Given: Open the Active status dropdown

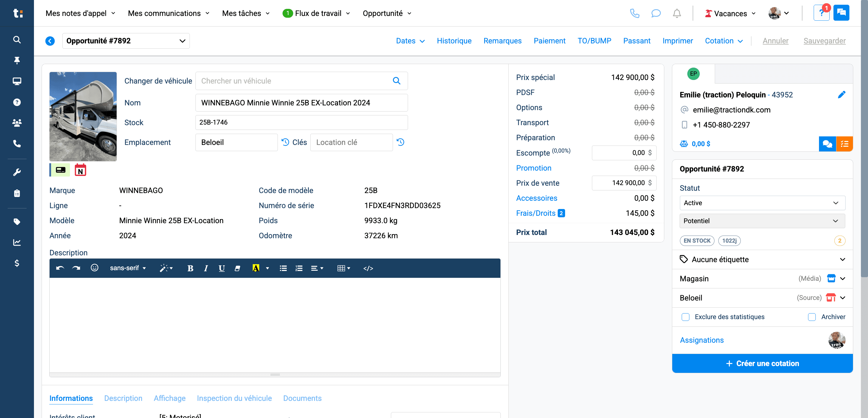Looking at the screenshot, I should tap(762, 203).
